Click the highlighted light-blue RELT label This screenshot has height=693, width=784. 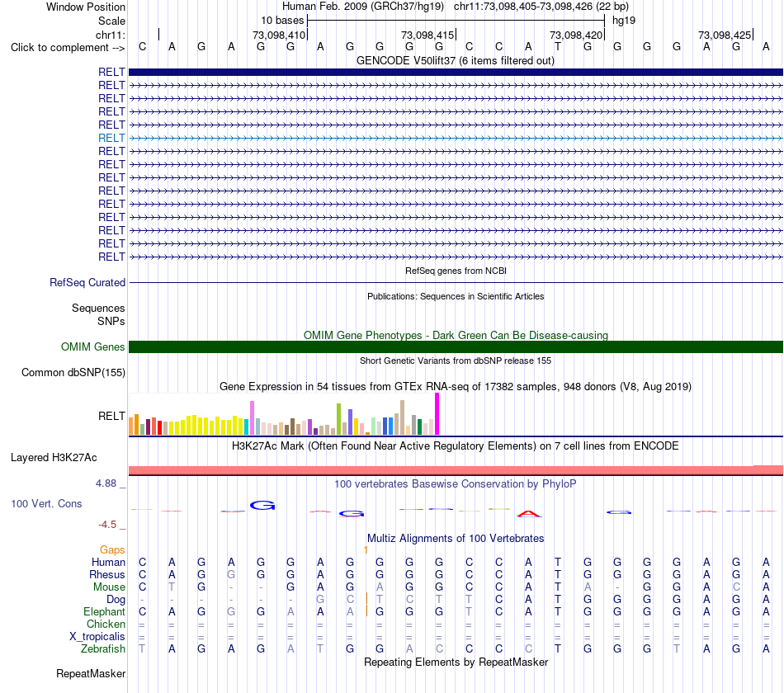tap(111, 138)
